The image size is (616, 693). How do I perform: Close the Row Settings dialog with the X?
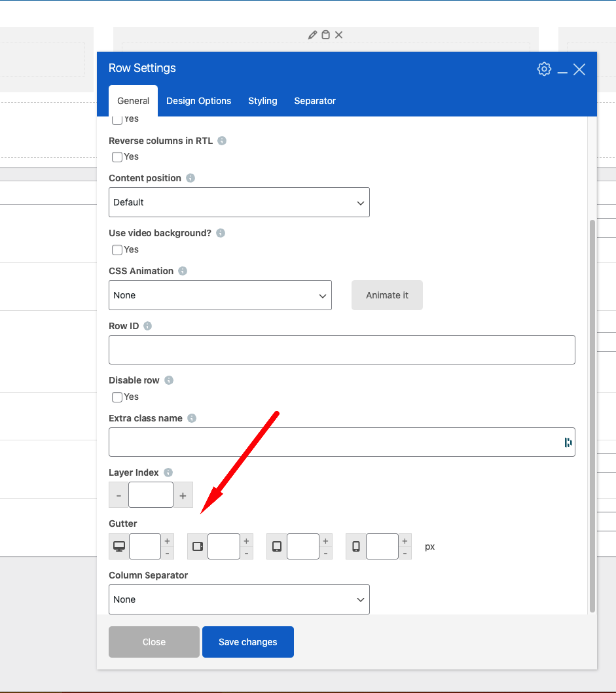coord(579,69)
